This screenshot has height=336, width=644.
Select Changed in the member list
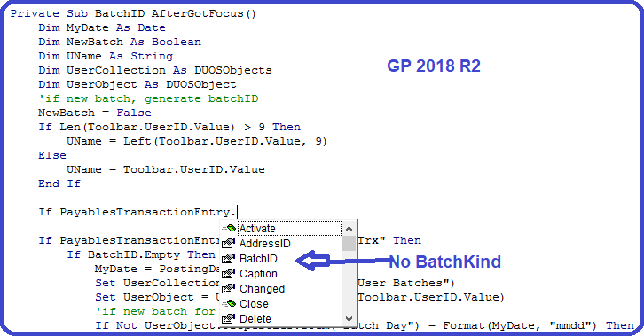tap(262, 289)
